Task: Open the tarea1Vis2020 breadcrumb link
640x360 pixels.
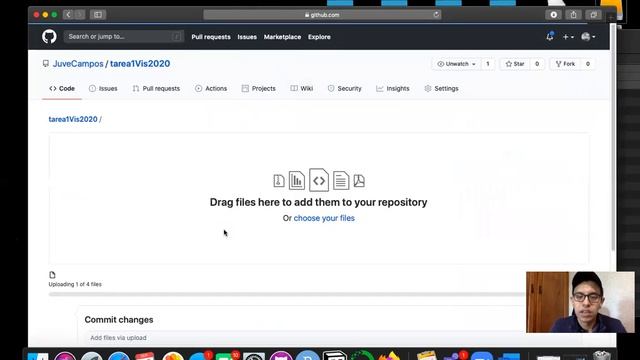Action: point(73,119)
